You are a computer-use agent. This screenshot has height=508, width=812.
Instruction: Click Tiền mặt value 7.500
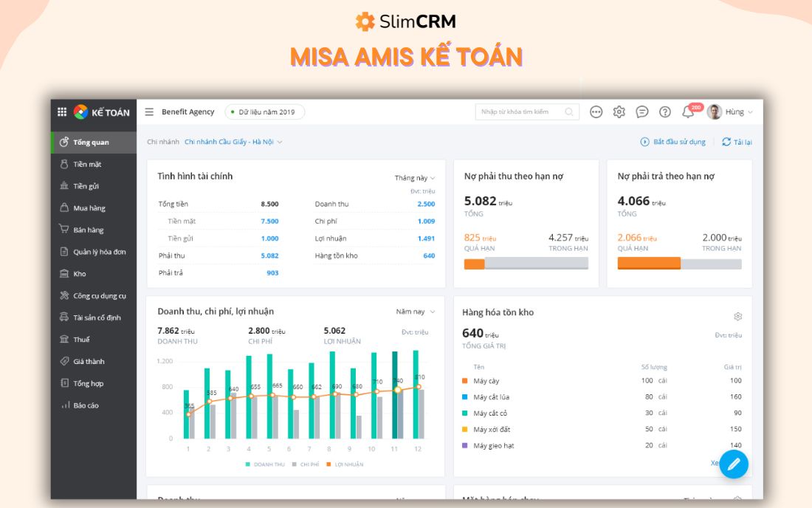[269, 221]
